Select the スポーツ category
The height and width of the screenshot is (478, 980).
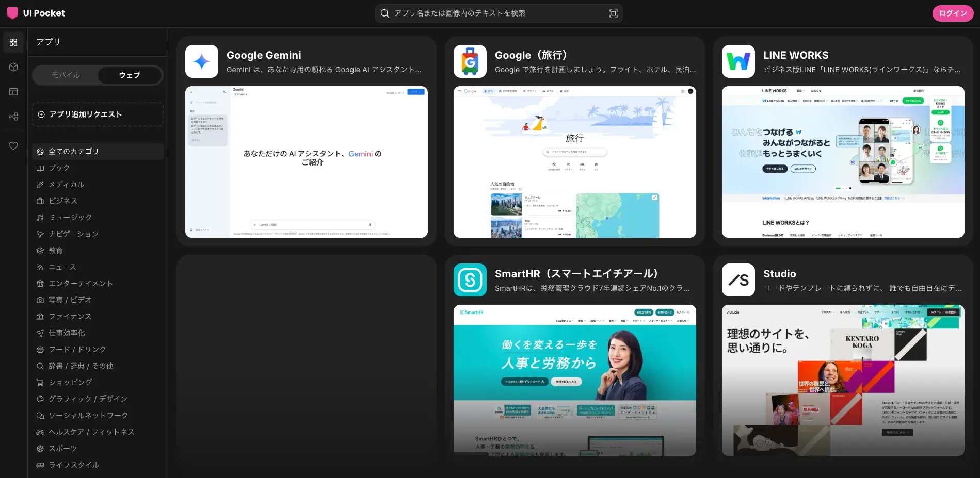(98, 449)
